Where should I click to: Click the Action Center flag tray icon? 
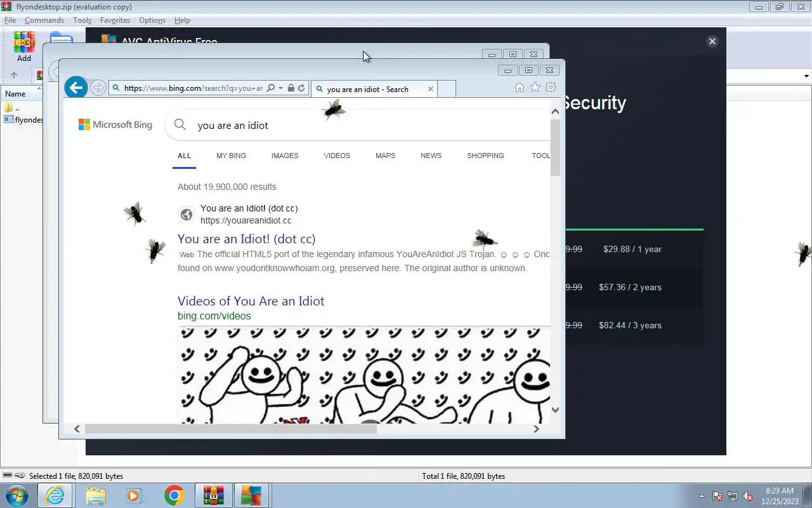coord(717,497)
